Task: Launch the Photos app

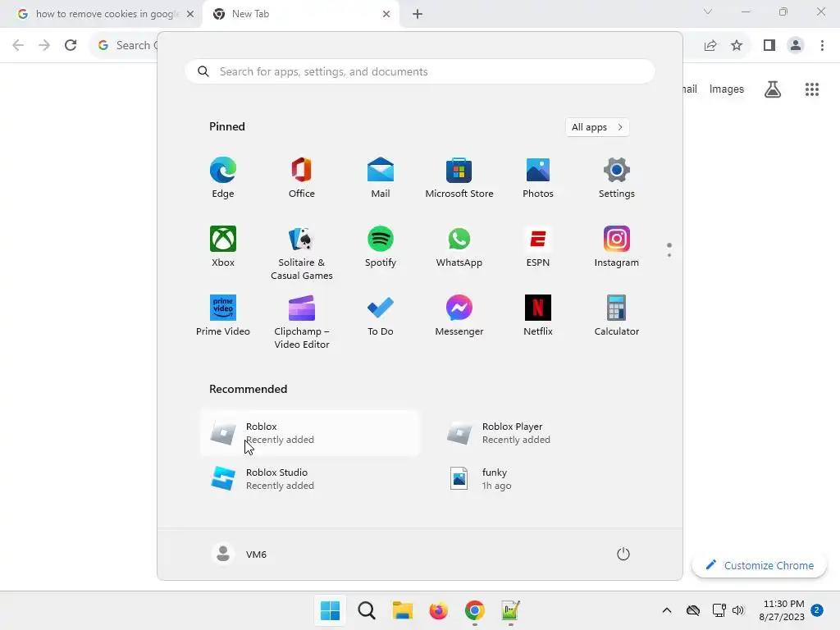Action: [538, 178]
